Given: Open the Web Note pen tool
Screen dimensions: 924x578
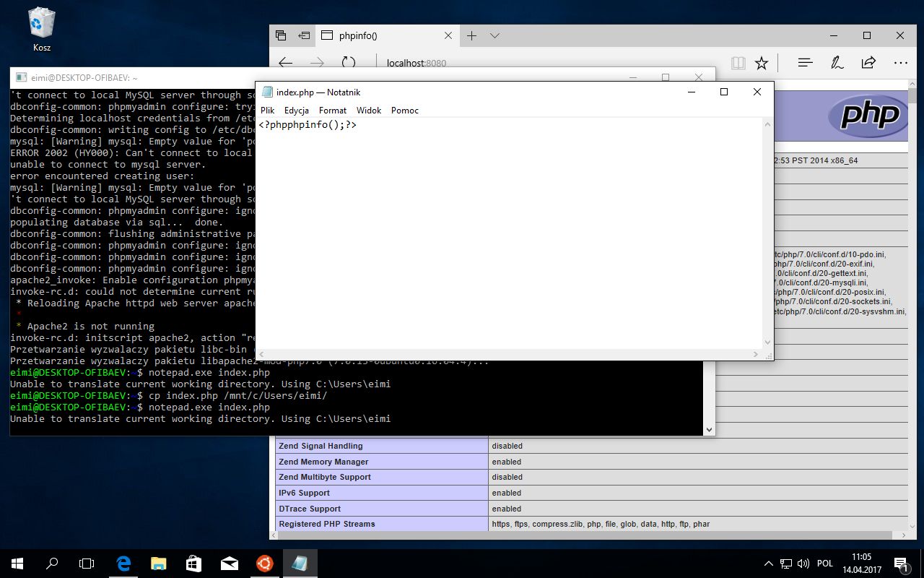Looking at the screenshot, I should coord(837,63).
